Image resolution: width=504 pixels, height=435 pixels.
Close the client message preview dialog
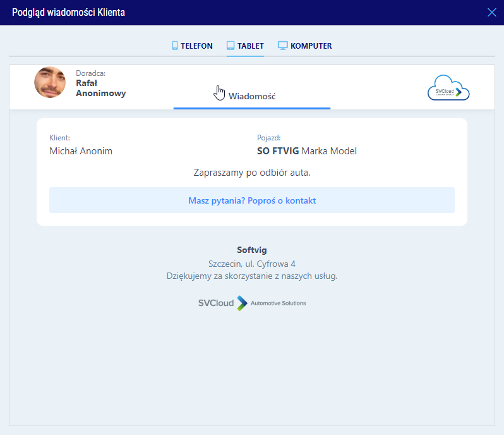tap(492, 12)
